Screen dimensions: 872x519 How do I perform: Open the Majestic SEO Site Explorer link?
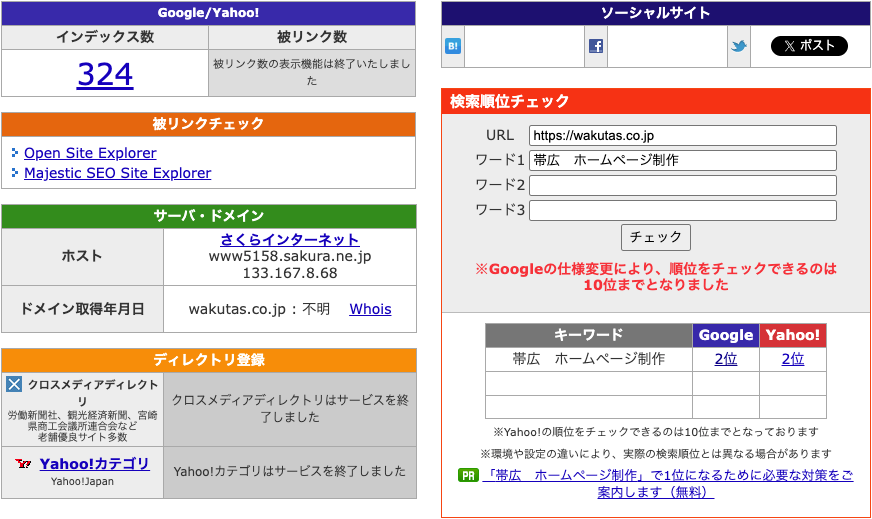(117, 173)
